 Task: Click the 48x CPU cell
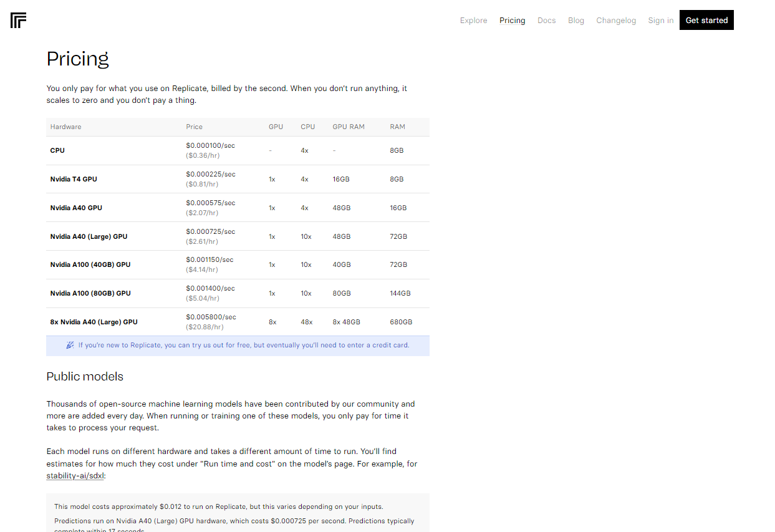(x=307, y=322)
